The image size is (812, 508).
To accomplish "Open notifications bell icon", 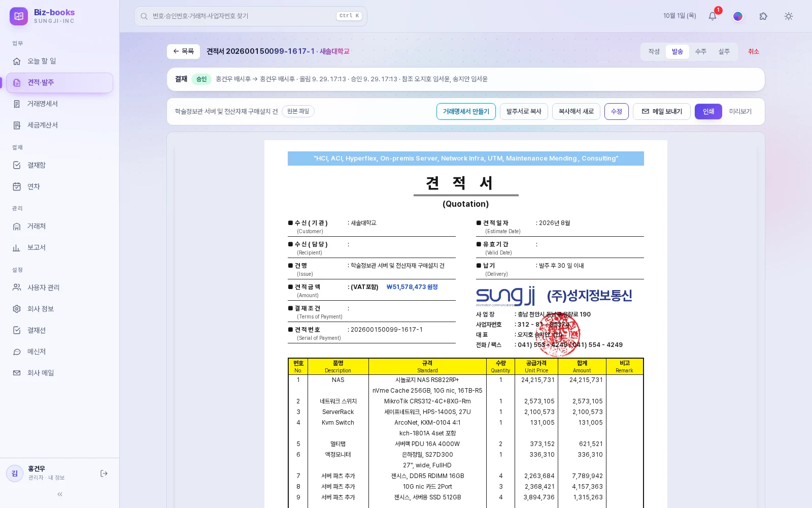I will point(713,16).
